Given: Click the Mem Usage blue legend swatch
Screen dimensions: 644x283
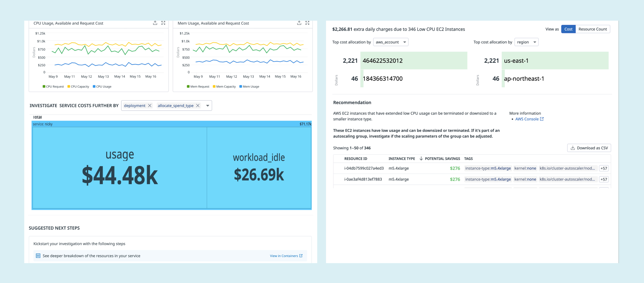Looking at the screenshot, I should 241,87.
